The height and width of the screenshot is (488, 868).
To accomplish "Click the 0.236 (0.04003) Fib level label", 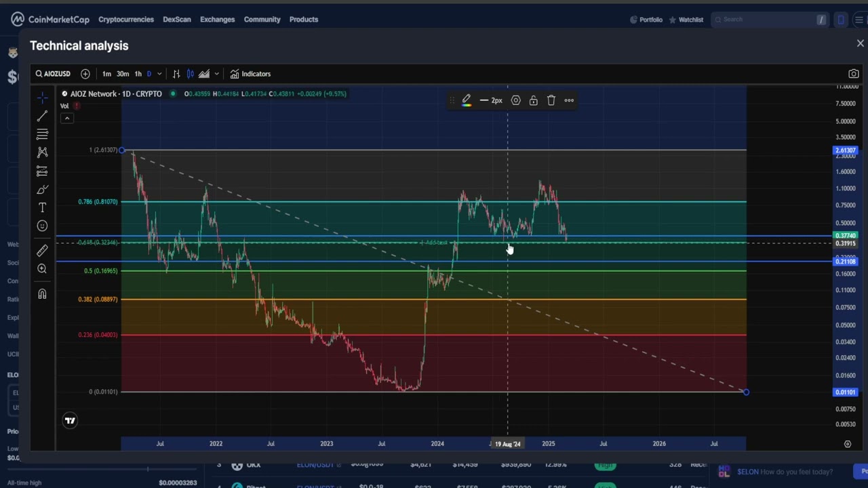I will 98,335.
